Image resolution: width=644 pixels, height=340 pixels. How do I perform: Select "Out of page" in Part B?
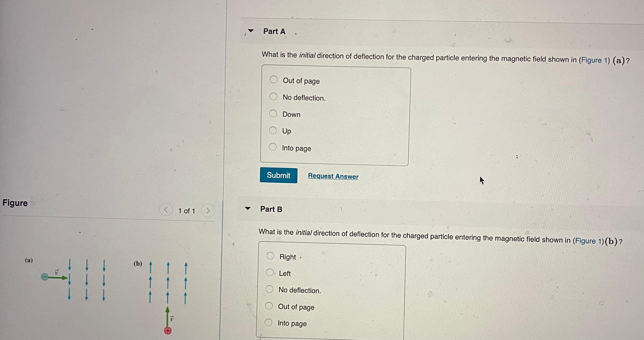(x=270, y=306)
